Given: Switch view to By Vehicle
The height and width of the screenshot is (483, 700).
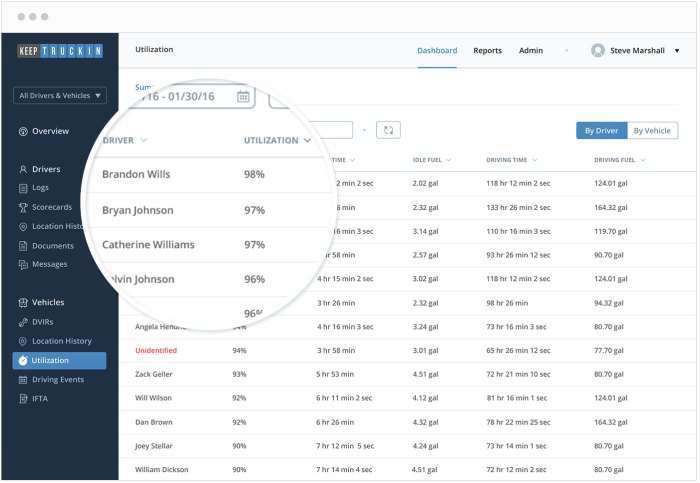Looking at the screenshot, I should coord(652,131).
